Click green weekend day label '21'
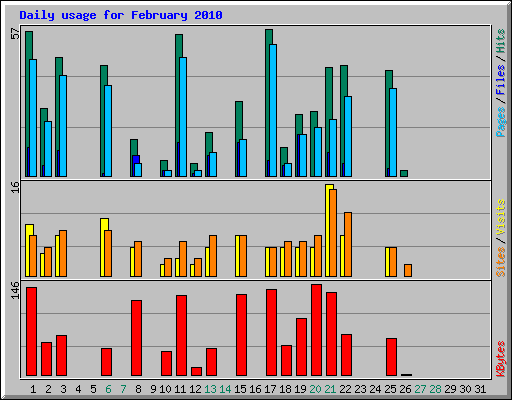Viewport: 512px width, 400px height. 330,389
